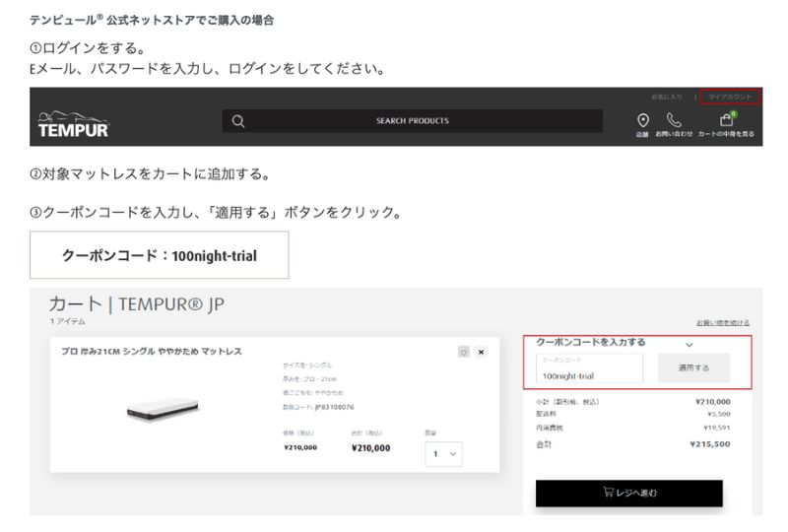Focus the SEARCH PRODUCTS search bar

(x=412, y=120)
